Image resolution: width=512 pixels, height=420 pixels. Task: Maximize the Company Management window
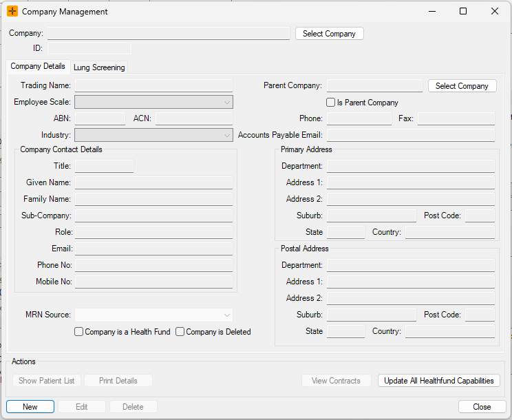click(463, 12)
